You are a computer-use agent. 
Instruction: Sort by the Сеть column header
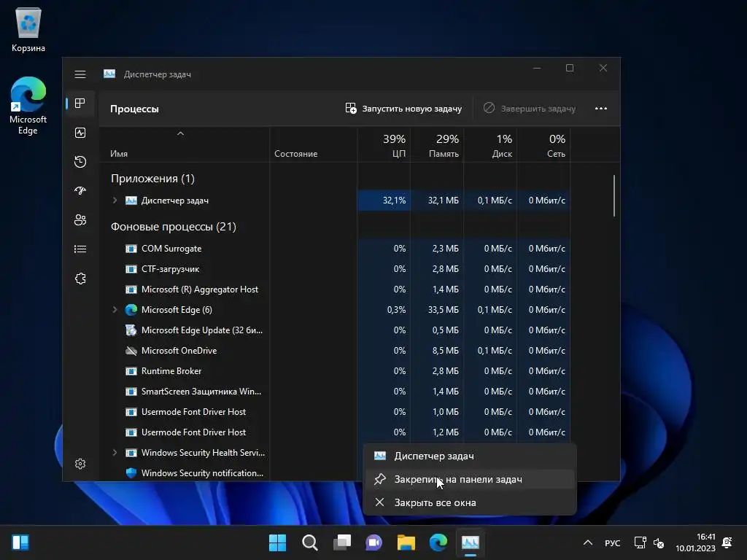click(x=543, y=145)
